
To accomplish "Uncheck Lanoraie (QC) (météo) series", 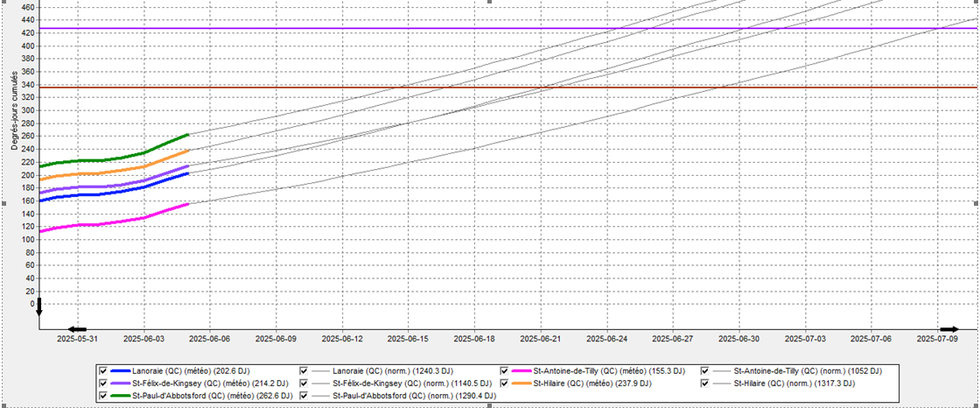I will 105,371.
